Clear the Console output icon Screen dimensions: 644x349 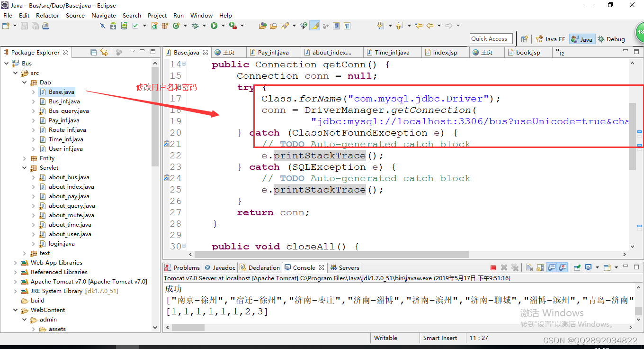coord(529,267)
